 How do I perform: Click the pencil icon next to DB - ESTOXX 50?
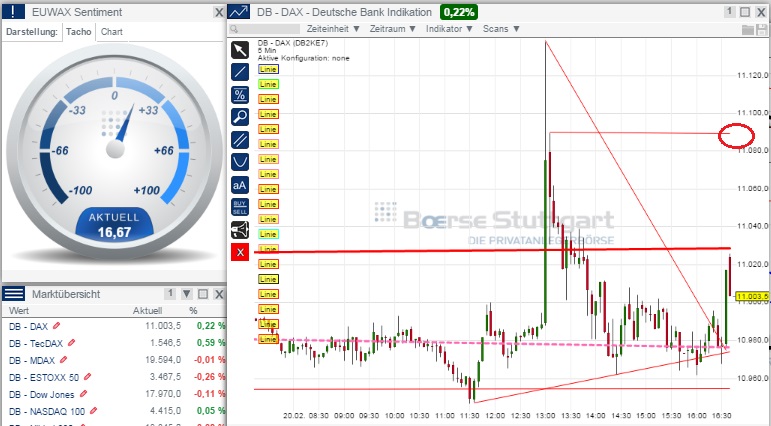pos(87,377)
